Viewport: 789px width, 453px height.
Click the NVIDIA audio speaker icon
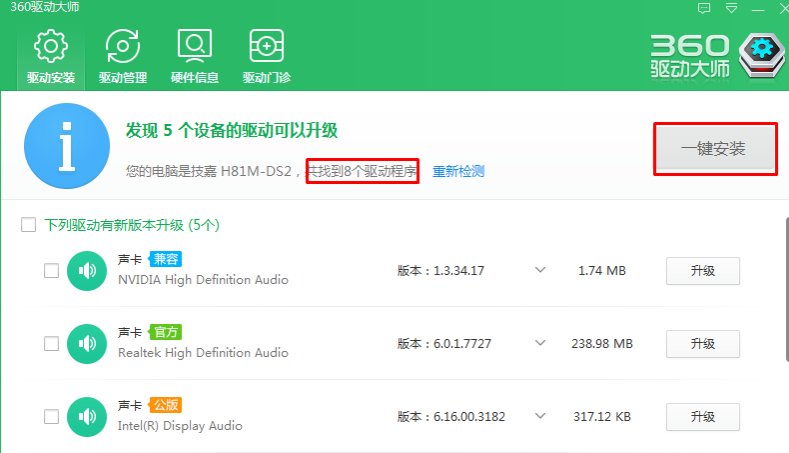coord(86,271)
